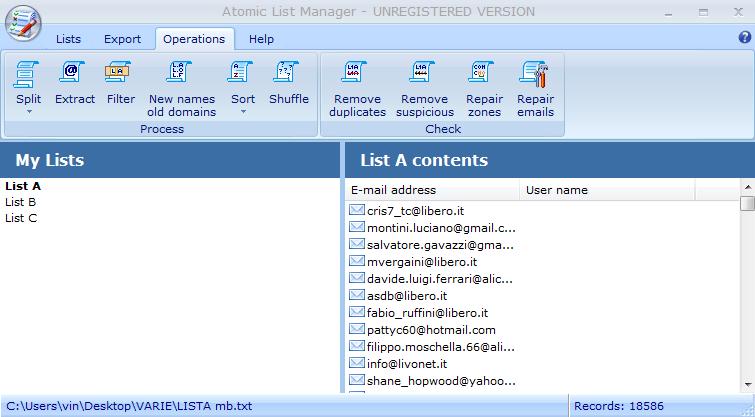This screenshot has width=755, height=417.
Task: Click envelope icon beside mvergaini@libero.it
Action: [x=357, y=261]
